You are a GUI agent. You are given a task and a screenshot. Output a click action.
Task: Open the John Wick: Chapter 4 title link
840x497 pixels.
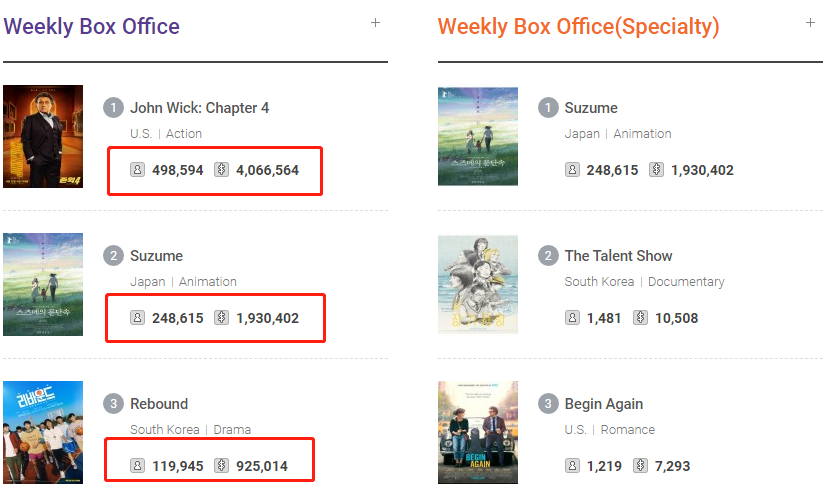pos(199,108)
